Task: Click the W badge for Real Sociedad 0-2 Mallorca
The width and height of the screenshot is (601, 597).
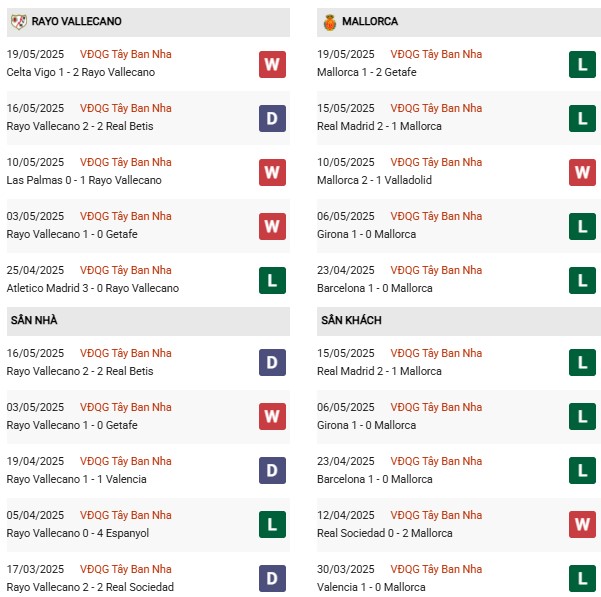Action: [582, 524]
